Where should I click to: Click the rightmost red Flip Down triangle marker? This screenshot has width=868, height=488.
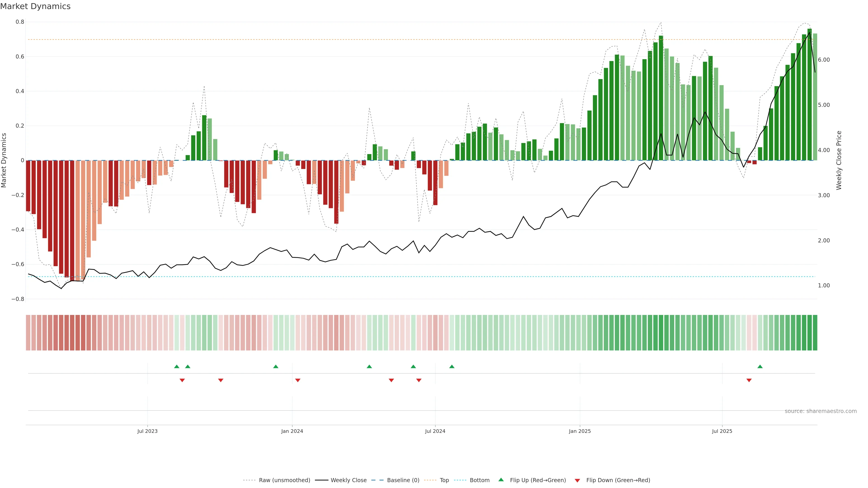click(749, 380)
